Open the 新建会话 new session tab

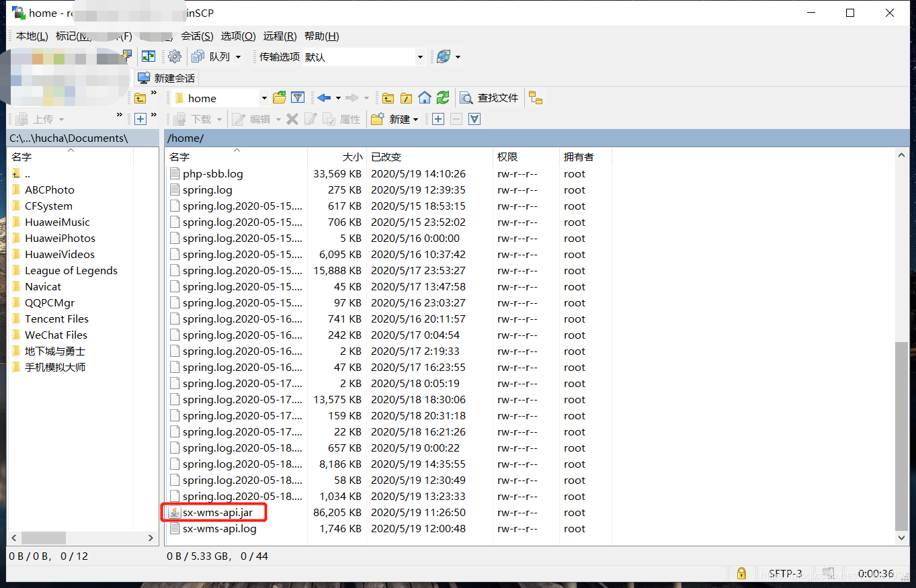pos(167,78)
